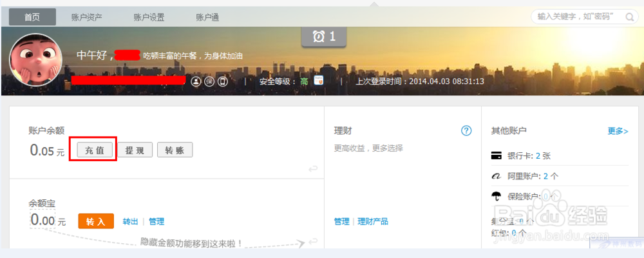The height and width of the screenshot is (258, 644).
Task: Click the 理财 help question mark icon
Action: 466,131
